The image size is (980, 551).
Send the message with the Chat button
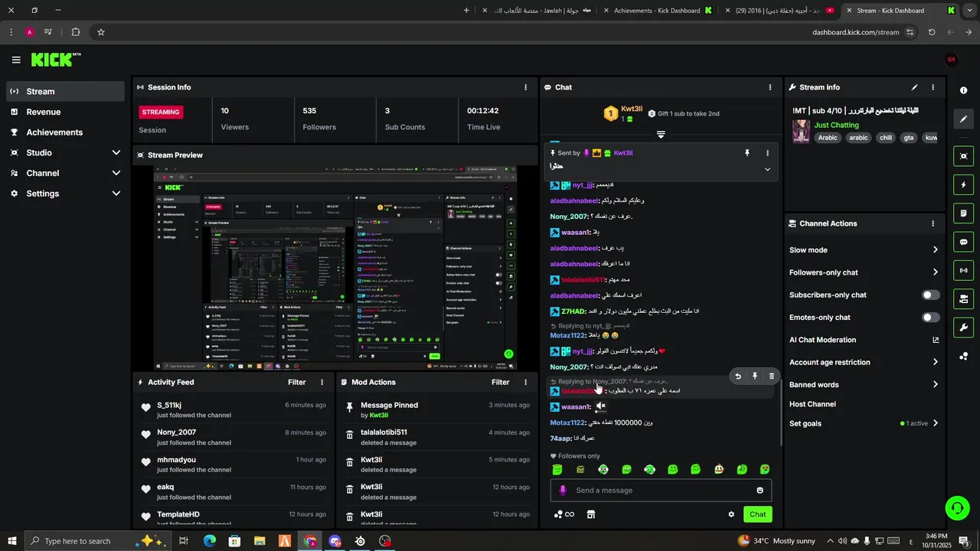757,514
